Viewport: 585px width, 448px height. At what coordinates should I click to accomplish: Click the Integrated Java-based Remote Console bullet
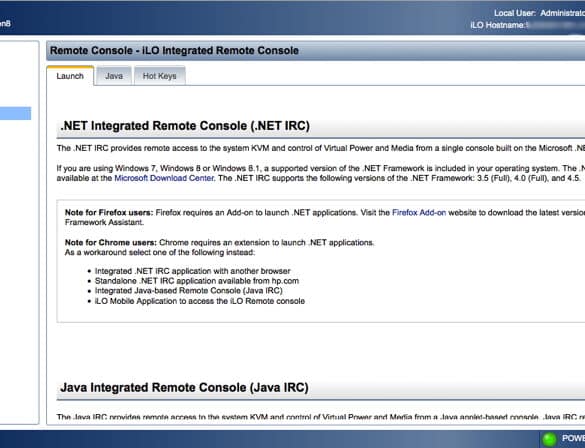tap(189, 291)
